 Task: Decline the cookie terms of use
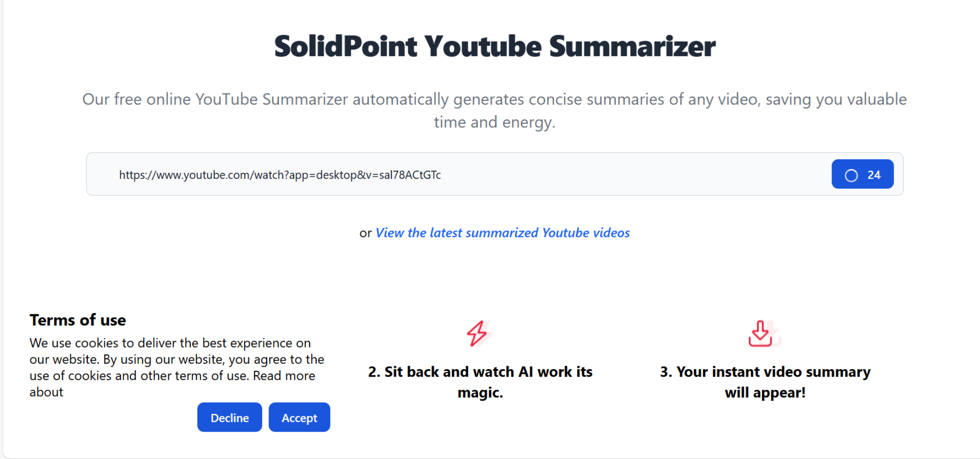[229, 417]
